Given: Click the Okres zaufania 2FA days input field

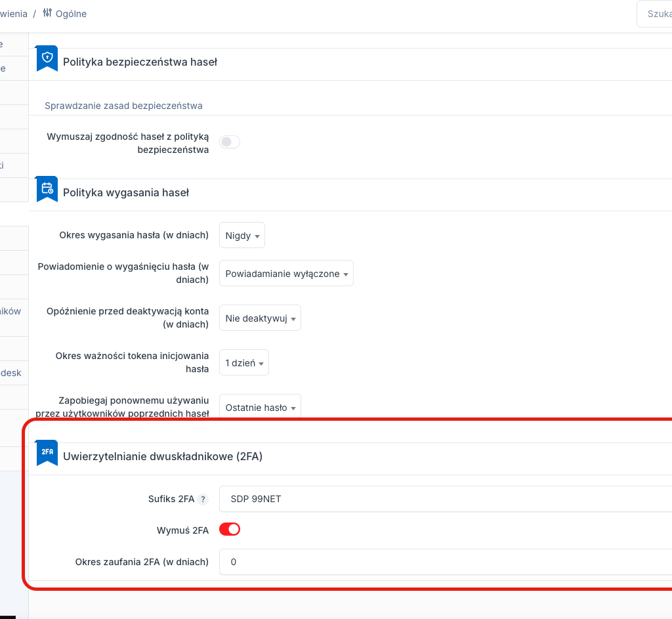Looking at the screenshot, I should (446, 562).
